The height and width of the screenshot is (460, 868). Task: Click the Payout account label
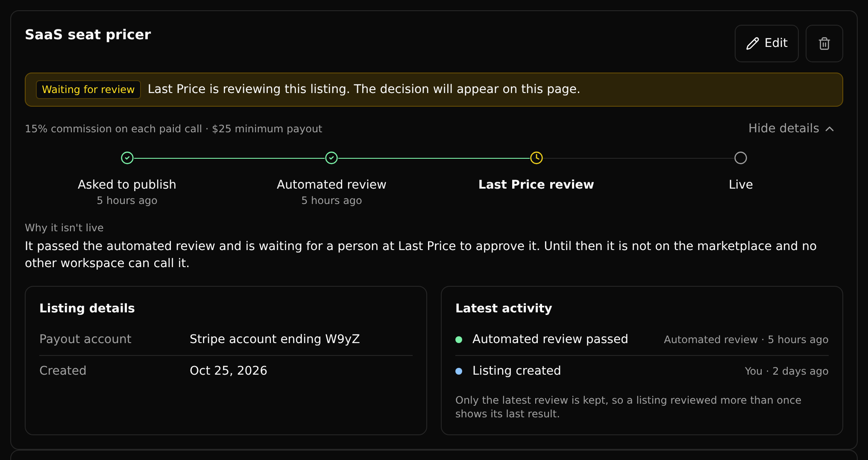point(85,339)
